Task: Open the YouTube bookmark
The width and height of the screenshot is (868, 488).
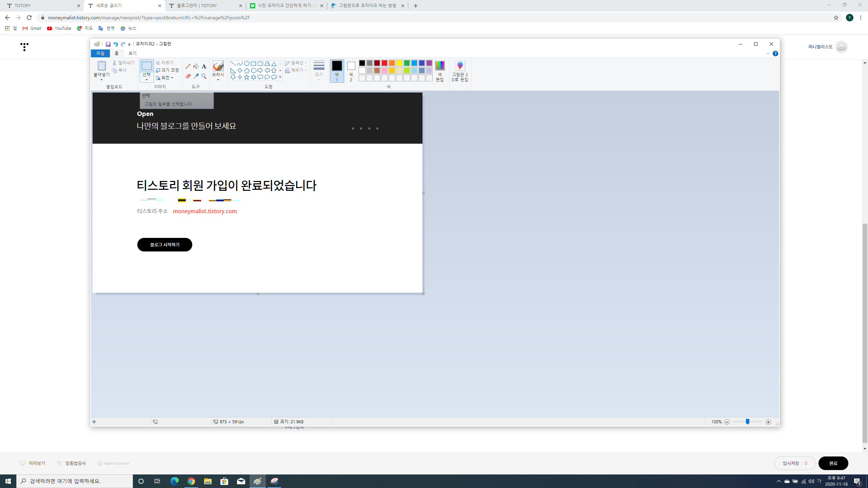Action: [x=59, y=28]
